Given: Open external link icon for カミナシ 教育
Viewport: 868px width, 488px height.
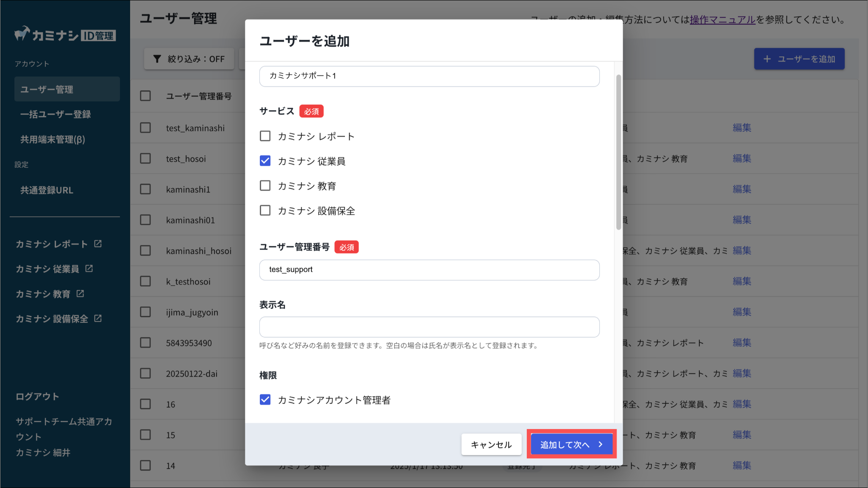Looking at the screenshot, I should coord(80,293).
